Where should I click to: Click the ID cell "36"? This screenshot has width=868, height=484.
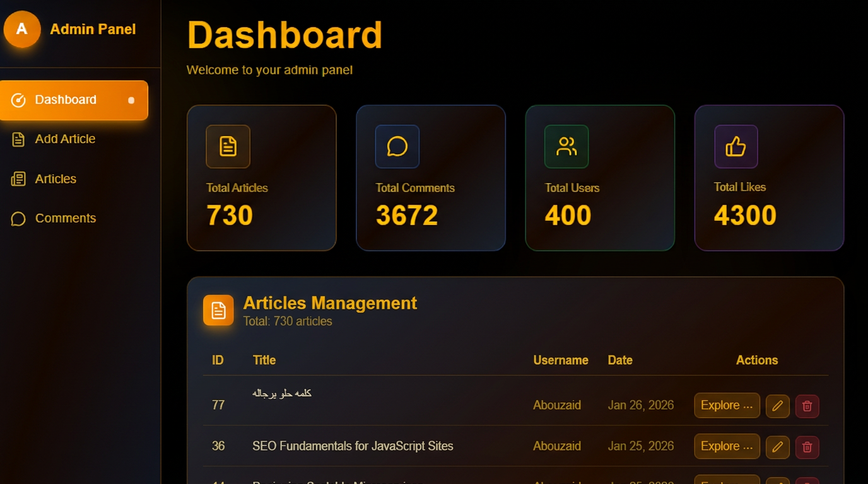(x=218, y=446)
